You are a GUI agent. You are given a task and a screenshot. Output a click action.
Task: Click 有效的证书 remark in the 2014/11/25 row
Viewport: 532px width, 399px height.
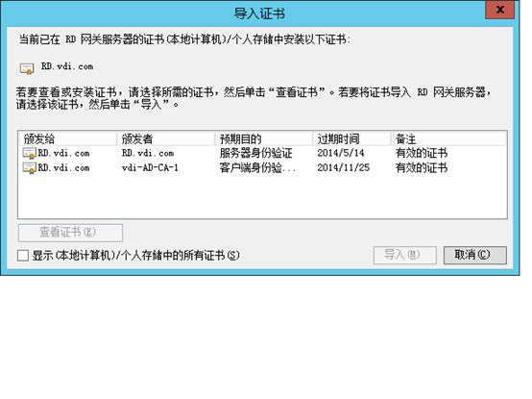tap(422, 167)
